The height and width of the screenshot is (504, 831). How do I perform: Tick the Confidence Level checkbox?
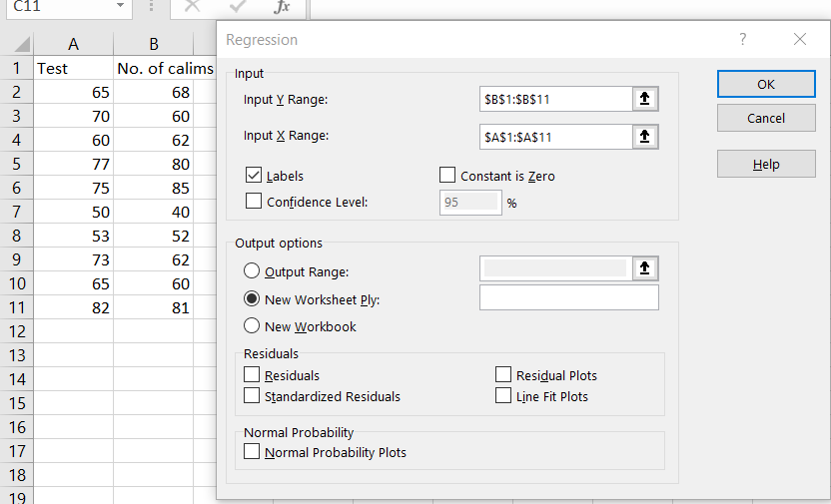[x=254, y=202]
